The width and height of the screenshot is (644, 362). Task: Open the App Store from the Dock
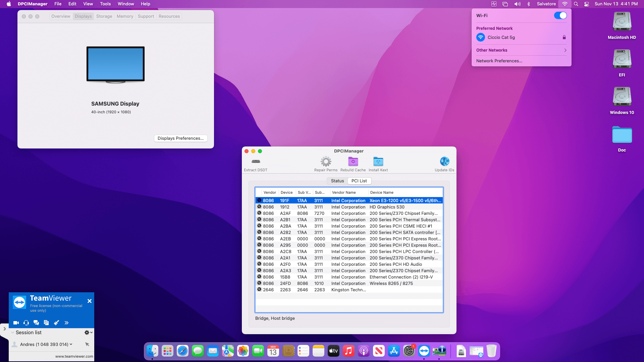point(394,351)
